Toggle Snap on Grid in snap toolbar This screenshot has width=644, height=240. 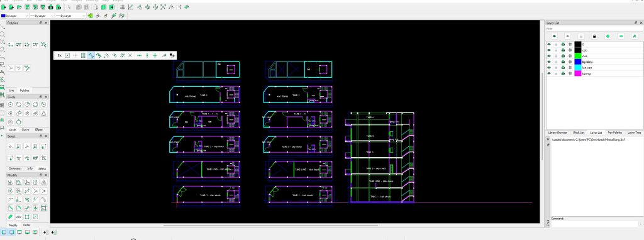tap(82, 55)
